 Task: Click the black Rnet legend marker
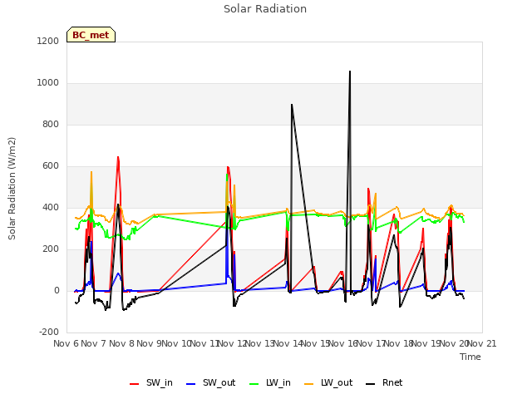pos(371,384)
